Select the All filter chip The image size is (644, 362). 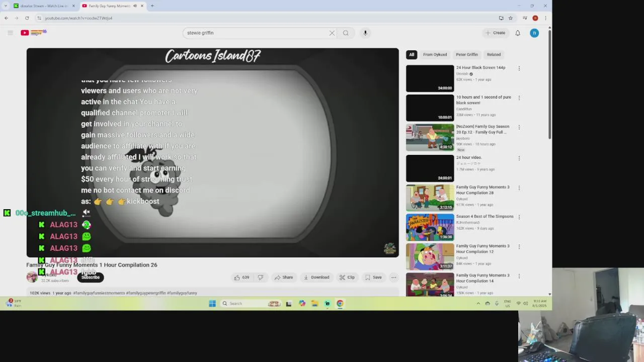coord(412,54)
